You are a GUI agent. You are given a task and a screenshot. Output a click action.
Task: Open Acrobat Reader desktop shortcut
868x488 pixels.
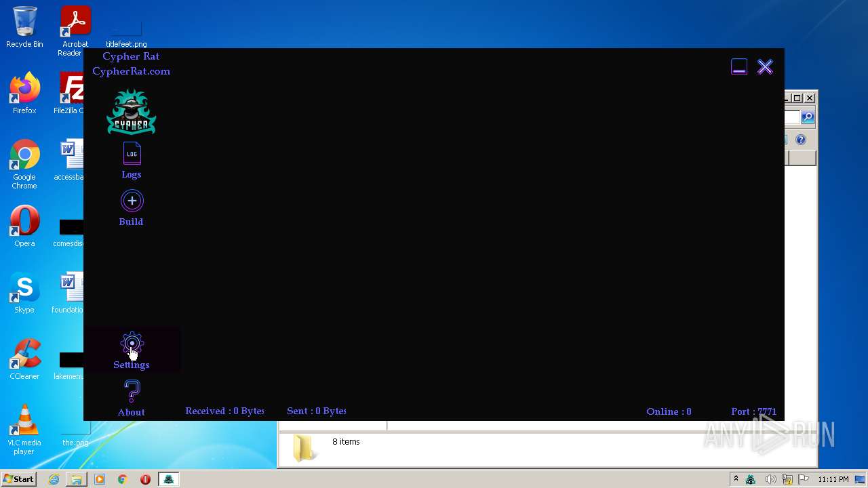click(74, 31)
